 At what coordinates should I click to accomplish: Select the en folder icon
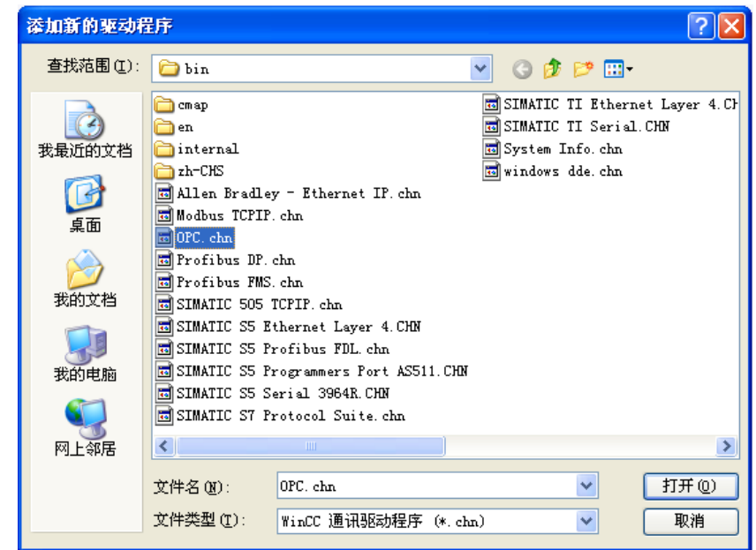[164, 127]
